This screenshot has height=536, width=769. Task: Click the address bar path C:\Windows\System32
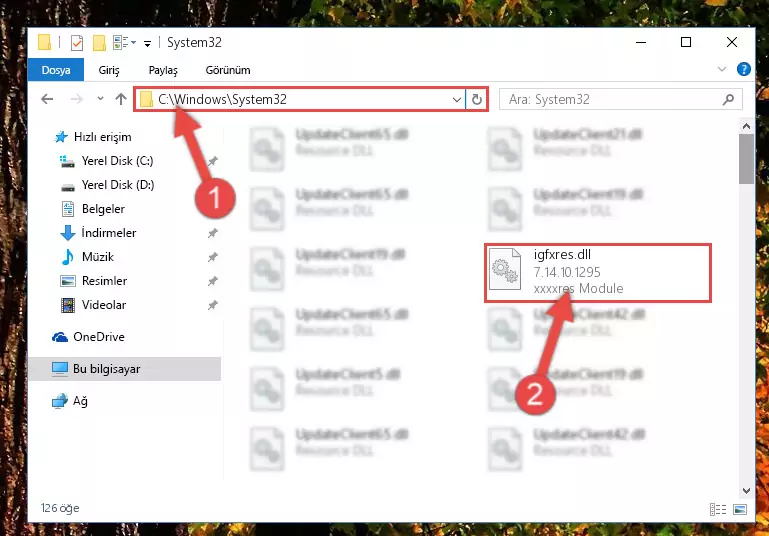pyautogui.click(x=222, y=100)
